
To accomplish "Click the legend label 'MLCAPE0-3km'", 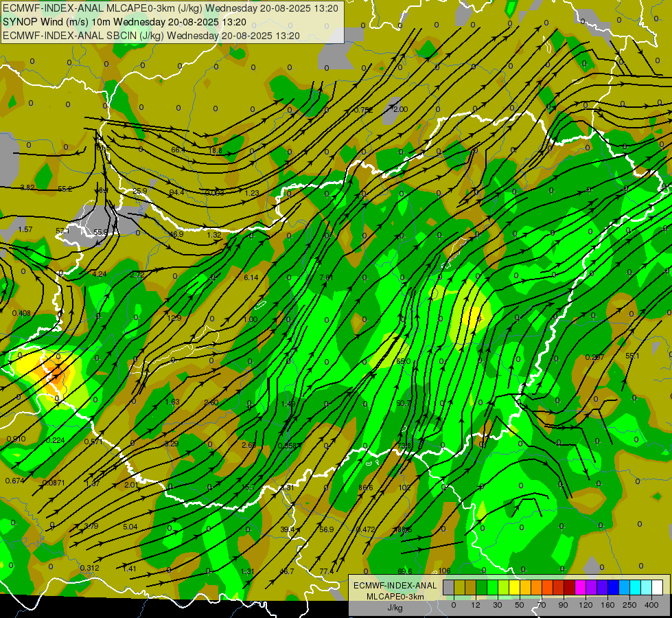I will coord(395,597).
